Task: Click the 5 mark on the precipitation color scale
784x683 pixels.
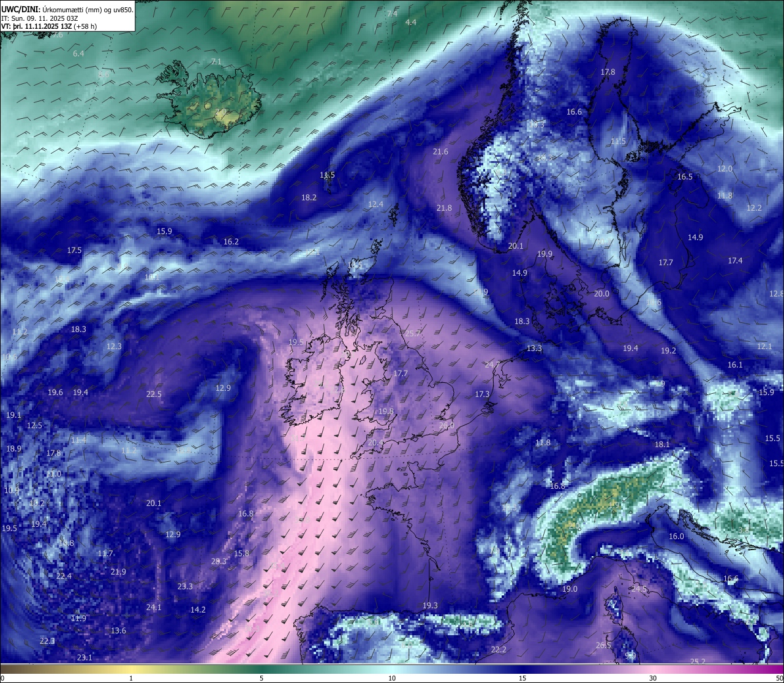Action: coord(262,678)
